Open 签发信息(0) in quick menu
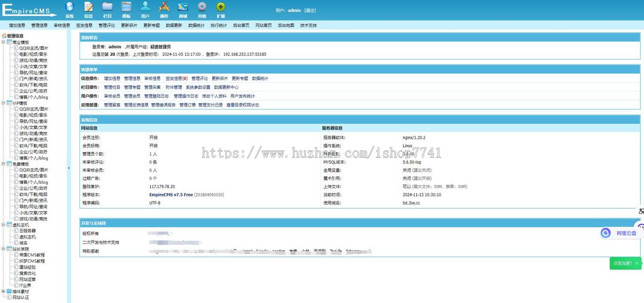The image size is (644, 303). [x=176, y=78]
